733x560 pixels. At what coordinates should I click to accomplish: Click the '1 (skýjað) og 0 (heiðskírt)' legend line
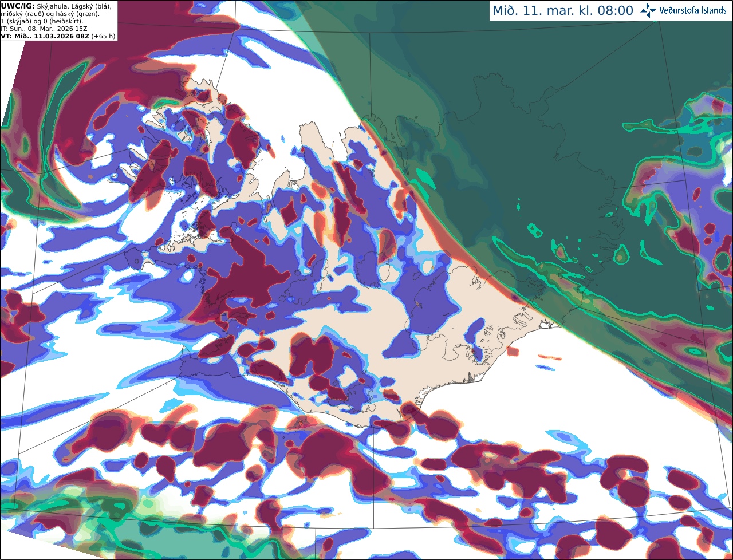(42, 21)
